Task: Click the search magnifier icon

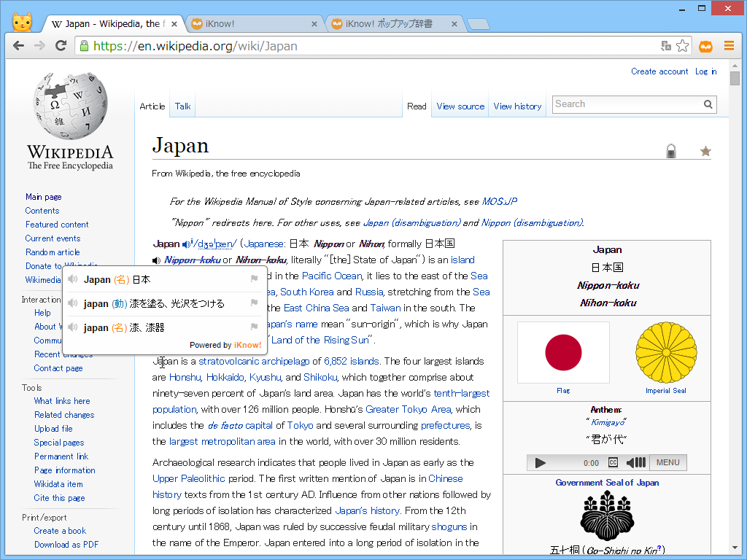Action: point(708,104)
